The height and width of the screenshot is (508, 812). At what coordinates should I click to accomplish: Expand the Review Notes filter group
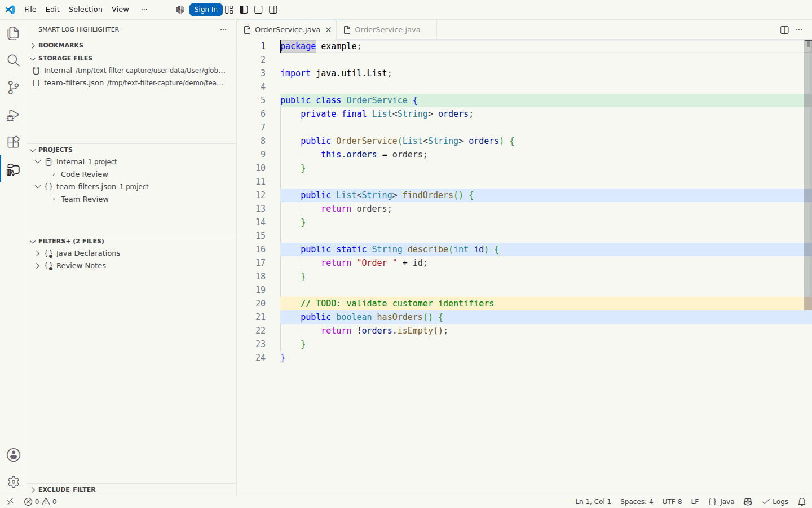point(38,266)
